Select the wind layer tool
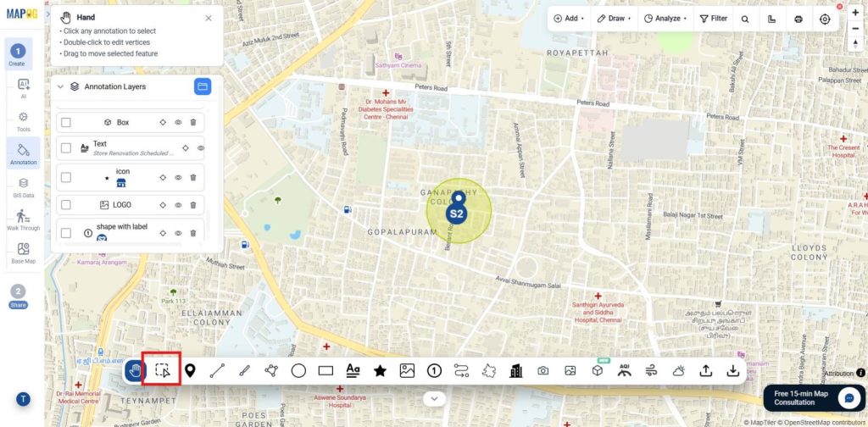Viewport: 868px width, 427px height. (x=652, y=370)
